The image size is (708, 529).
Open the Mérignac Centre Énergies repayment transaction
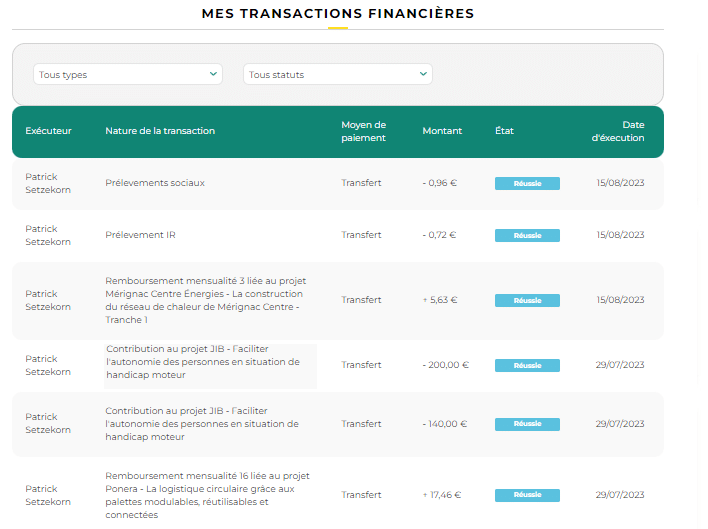205,300
